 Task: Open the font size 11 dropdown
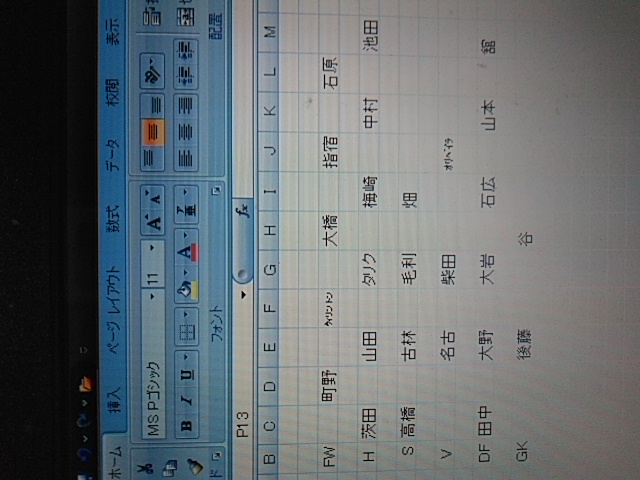(150, 247)
